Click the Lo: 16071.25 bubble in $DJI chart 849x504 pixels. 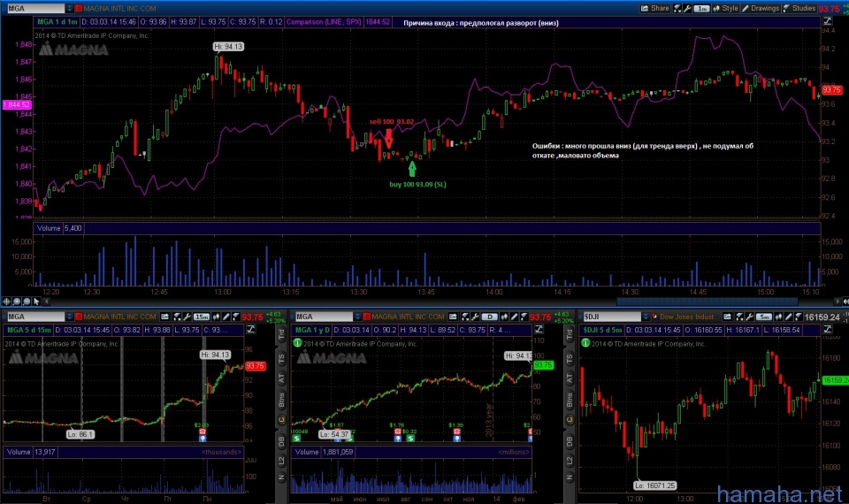click(x=655, y=485)
